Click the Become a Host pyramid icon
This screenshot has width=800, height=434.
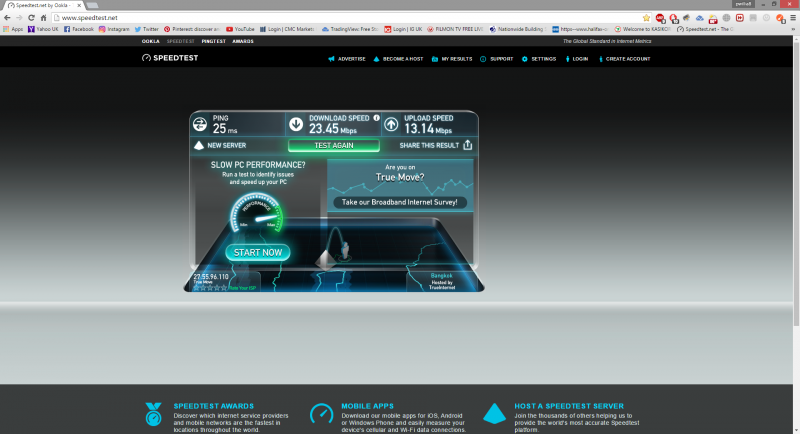377,59
